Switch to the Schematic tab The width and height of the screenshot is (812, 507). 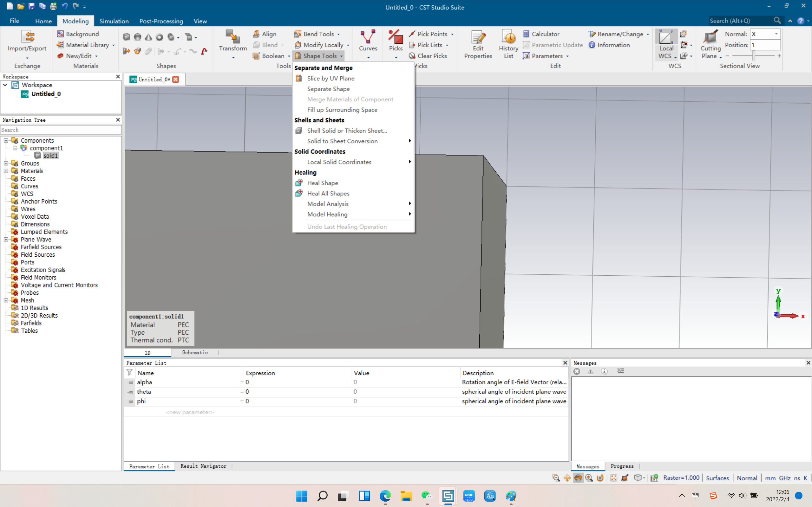tap(195, 352)
